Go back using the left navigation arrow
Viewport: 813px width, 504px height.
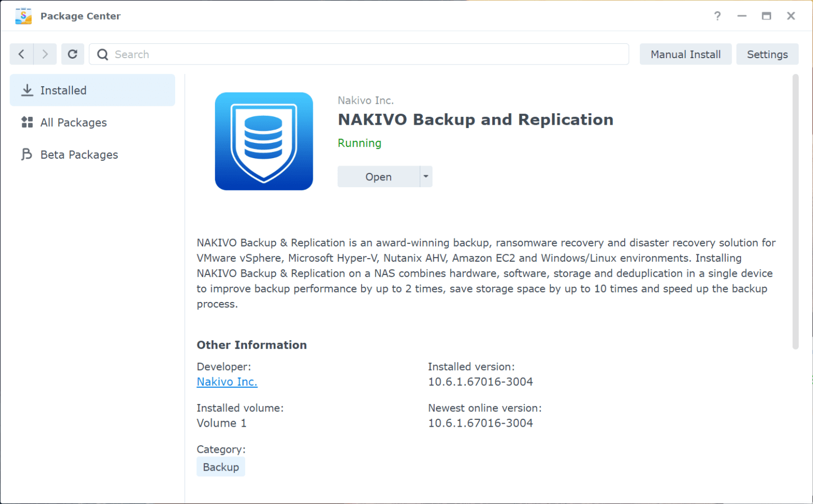click(x=21, y=54)
